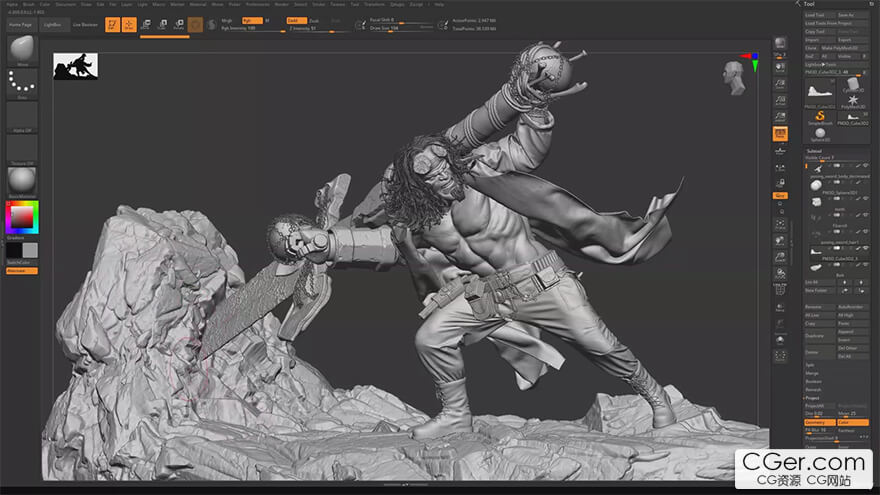Screen dimensions: 880x495
Task: Select the Sphere3D tool thumbnail
Action: tap(820, 134)
